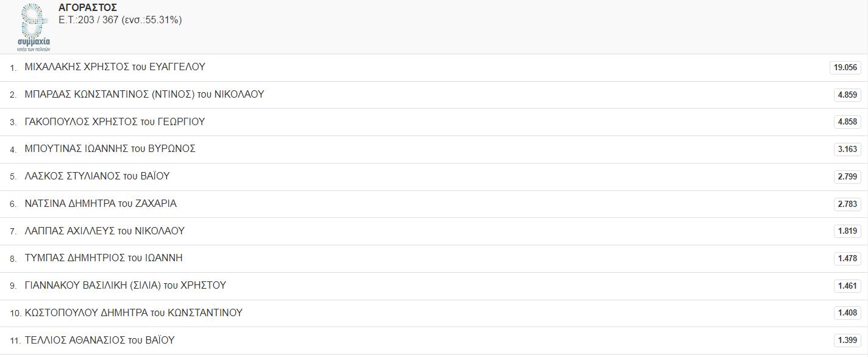Viewport: 868px width, 357px height.
Task: Click the Ε.Τ.:203 / 367 statistics text
Action: 120,20
